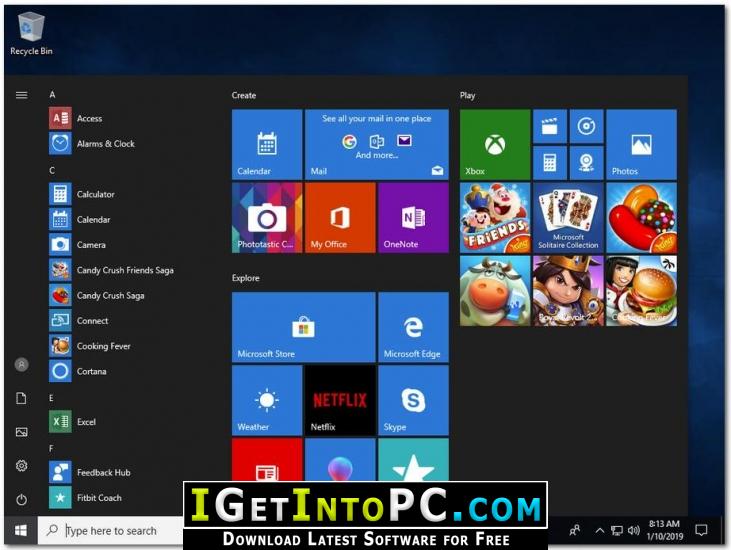Open the small Calculator tile
Screen dimensions: 731x550
tap(550, 163)
